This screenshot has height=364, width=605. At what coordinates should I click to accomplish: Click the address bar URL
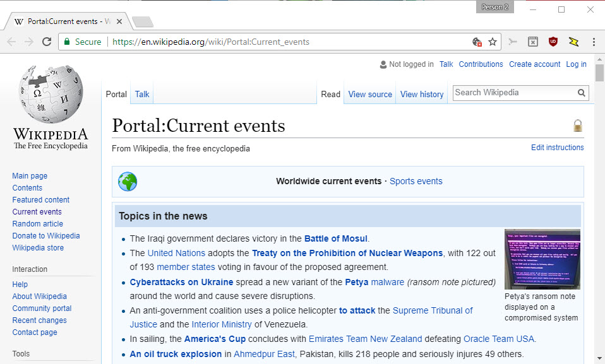pyautogui.click(x=211, y=42)
